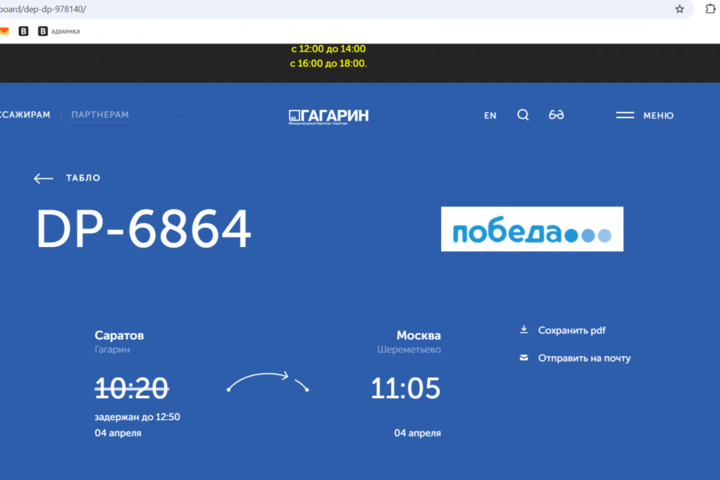Image resolution: width=720 pixels, height=480 pixels.
Task: Bookmark this page with the star icon
Action: pyautogui.click(x=680, y=9)
